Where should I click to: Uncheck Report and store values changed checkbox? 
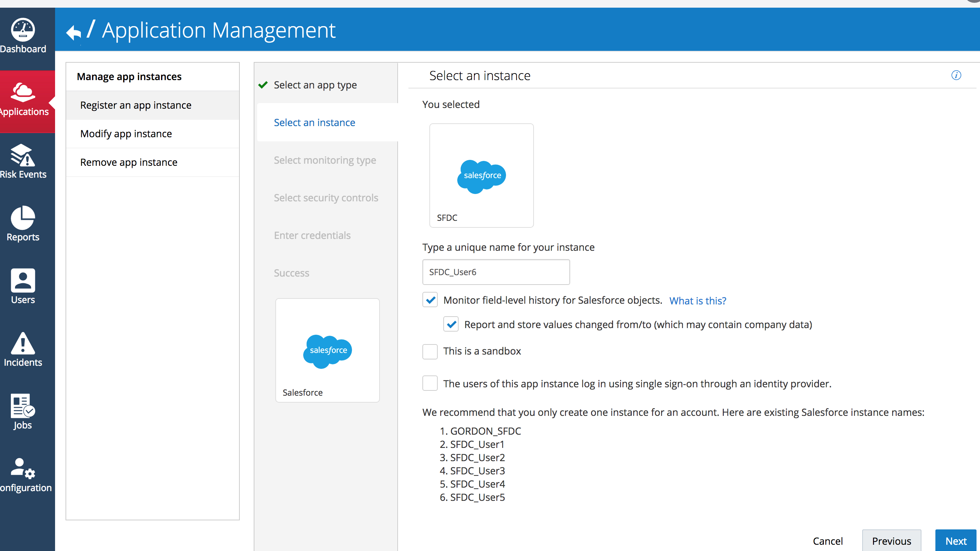tap(451, 324)
